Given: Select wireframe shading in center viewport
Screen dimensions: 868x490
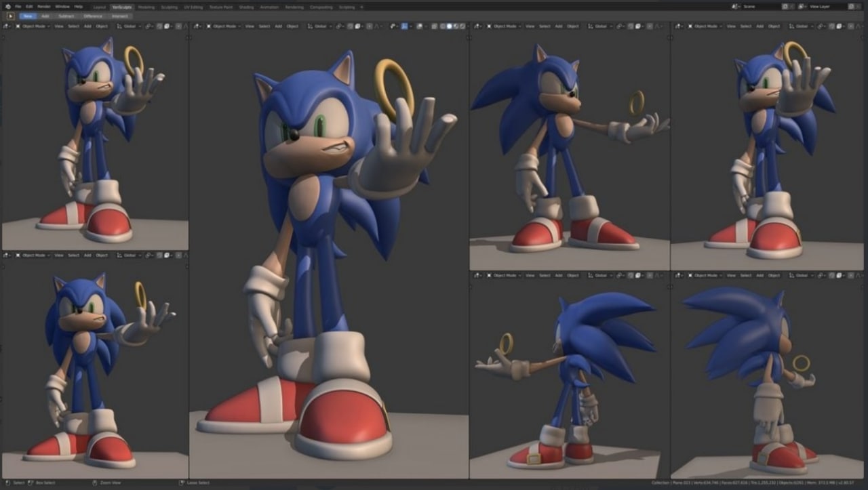Looking at the screenshot, I should pos(442,26).
